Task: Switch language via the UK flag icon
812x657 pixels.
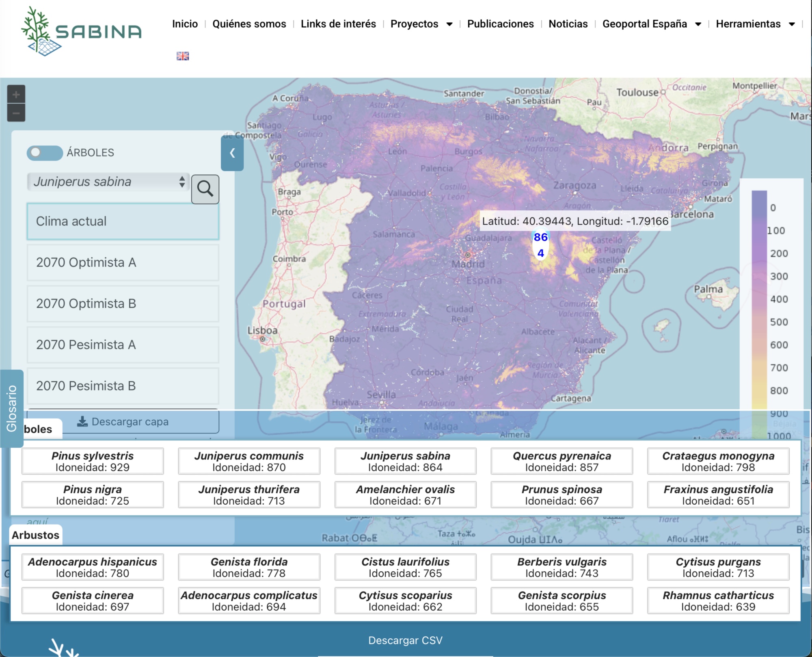Action: (183, 56)
